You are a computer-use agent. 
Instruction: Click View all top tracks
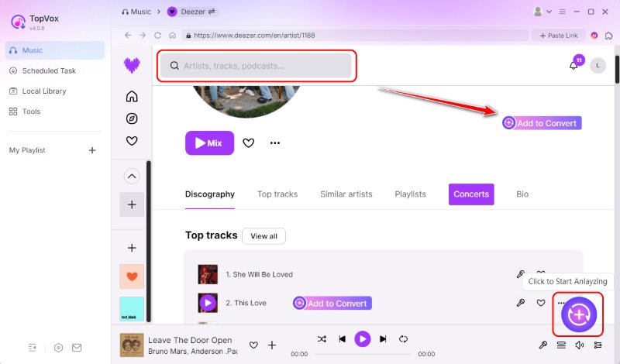263,236
